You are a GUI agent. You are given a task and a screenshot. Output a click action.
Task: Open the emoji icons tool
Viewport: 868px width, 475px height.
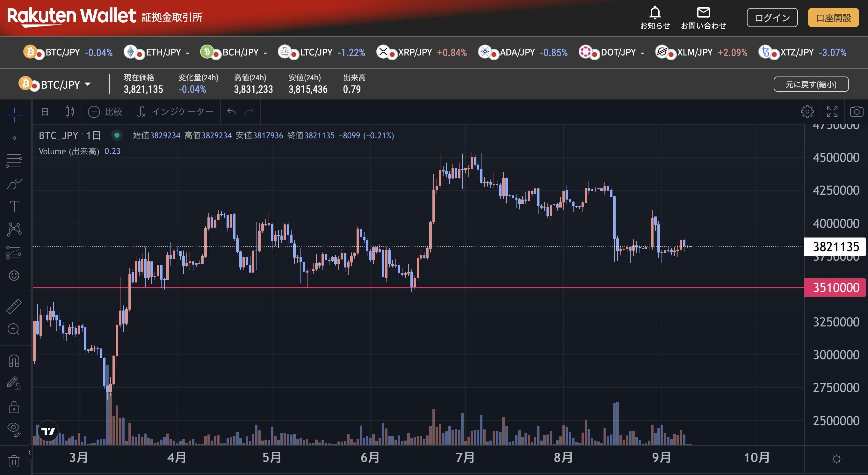[x=14, y=275]
